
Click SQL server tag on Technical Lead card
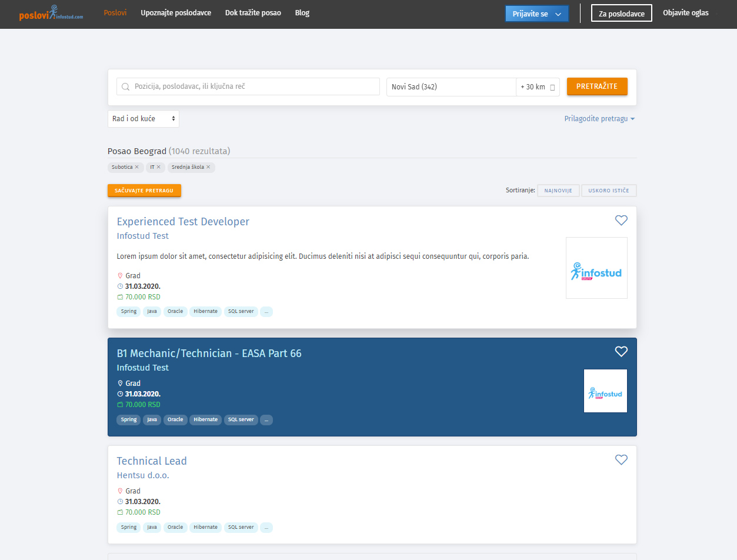(x=241, y=527)
